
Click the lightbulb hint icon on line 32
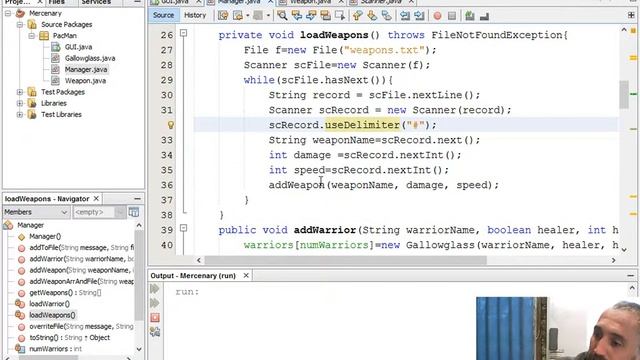click(171, 125)
